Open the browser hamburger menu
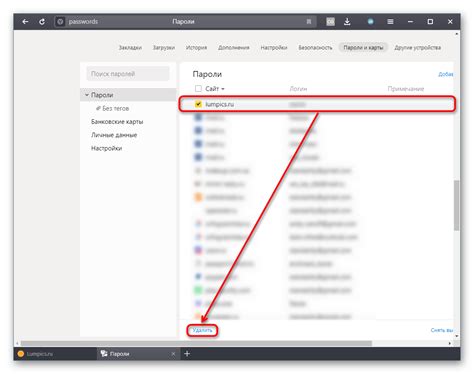This screenshot has width=474, height=374. click(x=390, y=22)
